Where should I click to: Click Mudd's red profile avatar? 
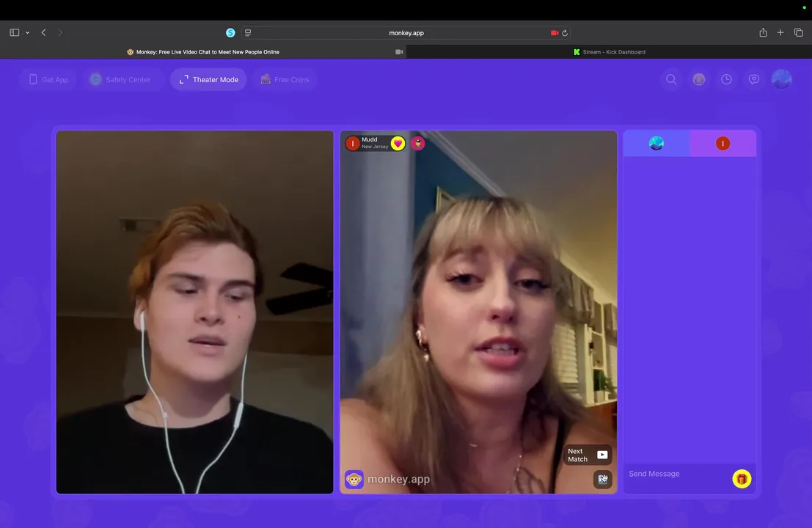point(353,144)
